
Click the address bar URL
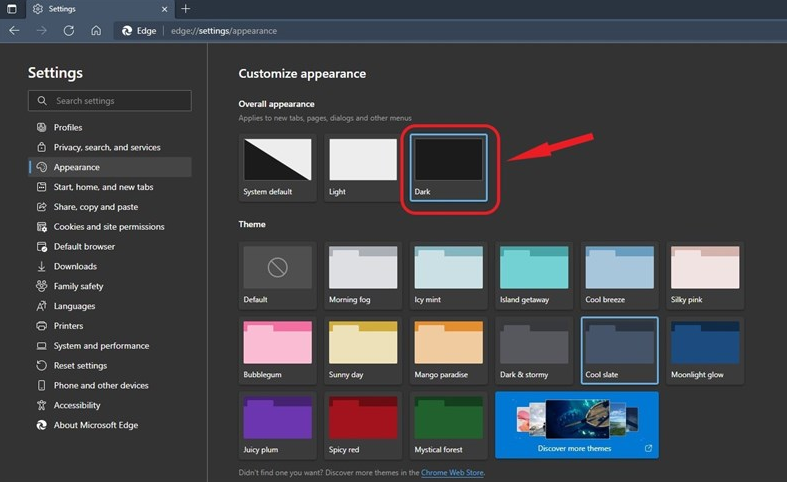(224, 31)
